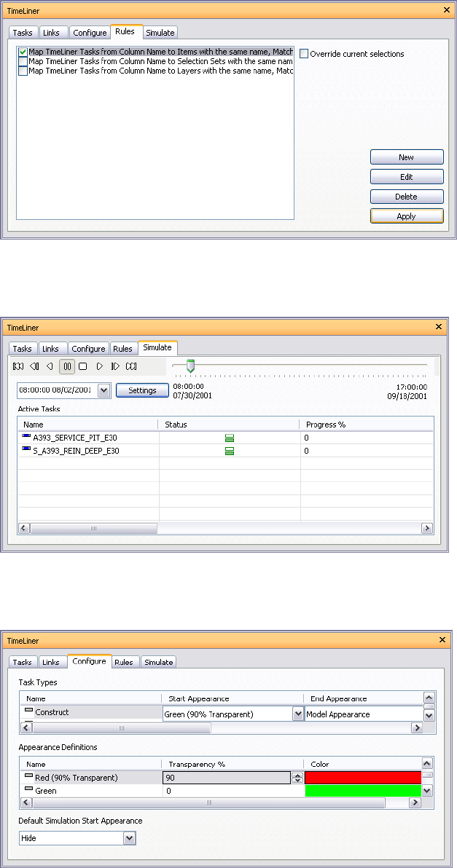Image resolution: width=457 pixels, height=868 pixels.
Task: Toggle rule mapping tasks to Selection Sets
Action: 23,61
